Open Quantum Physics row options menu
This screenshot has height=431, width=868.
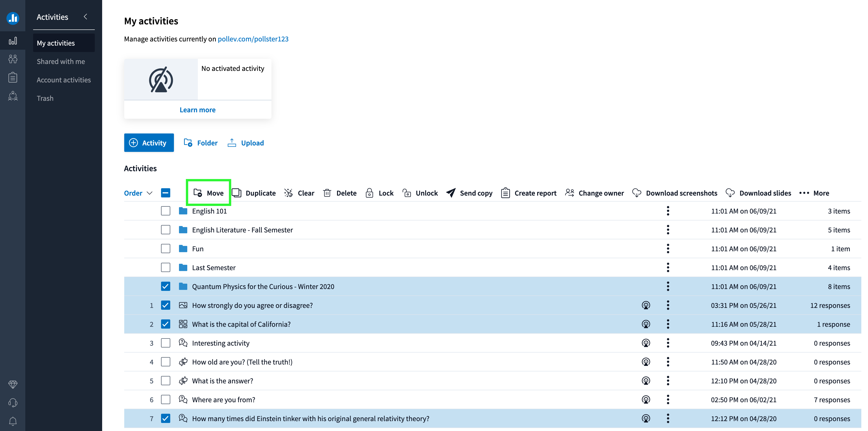668,286
